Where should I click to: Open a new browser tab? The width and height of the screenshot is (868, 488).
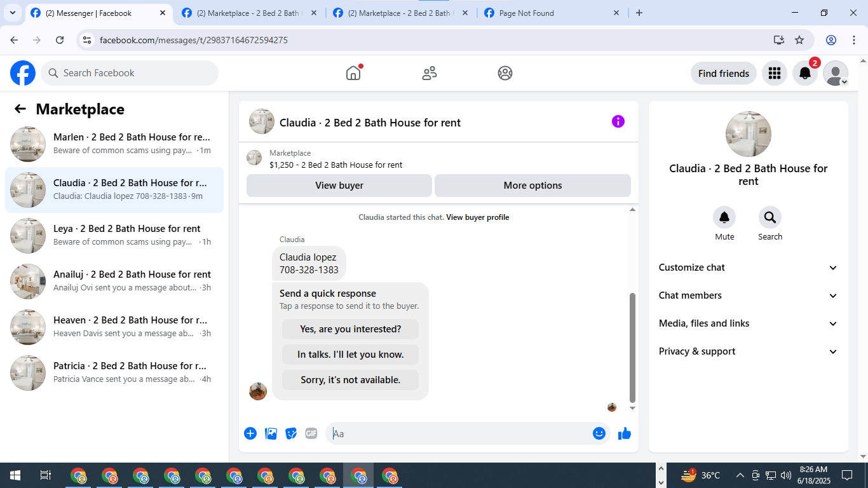pos(639,13)
